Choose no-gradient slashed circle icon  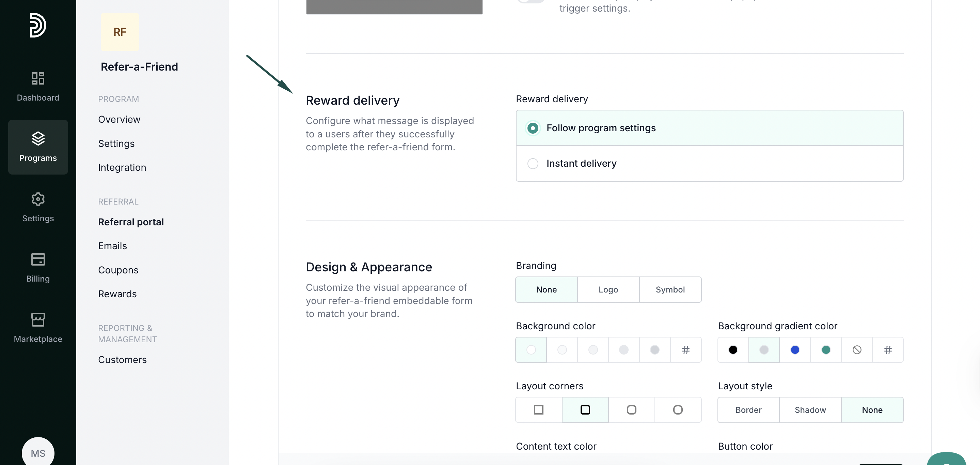coord(856,350)
